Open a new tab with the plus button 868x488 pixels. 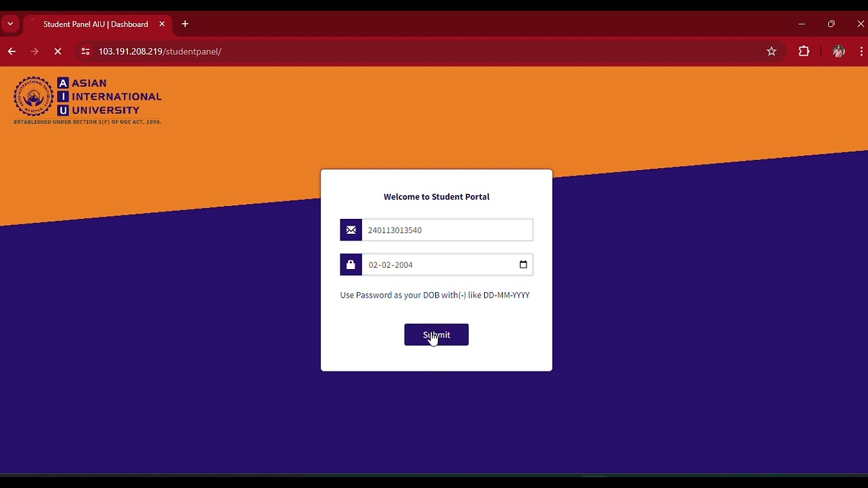pos(185,24)
